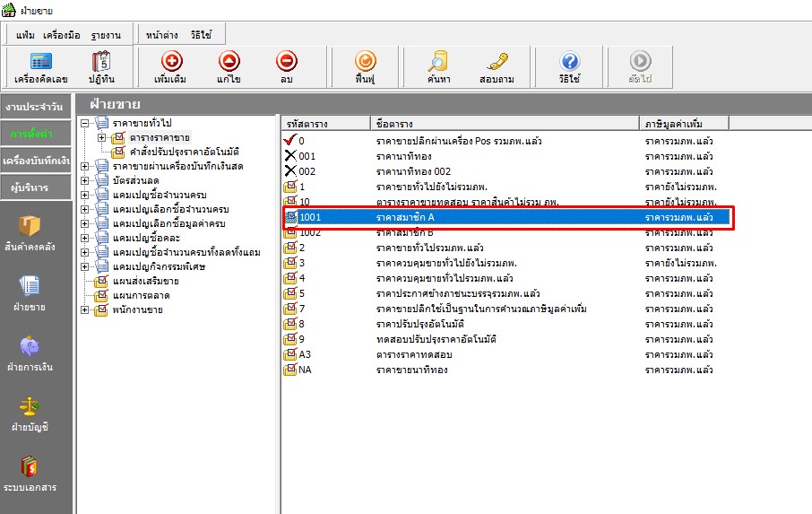Viewport: 812px width, 514px height.
Task: Expand the พนักงานขาย tree node
Action: (84, 309)
